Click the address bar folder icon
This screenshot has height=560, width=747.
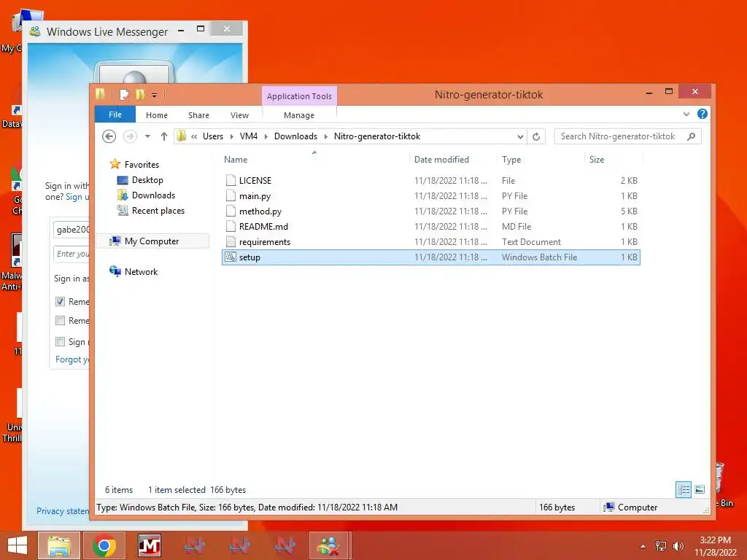181,136
